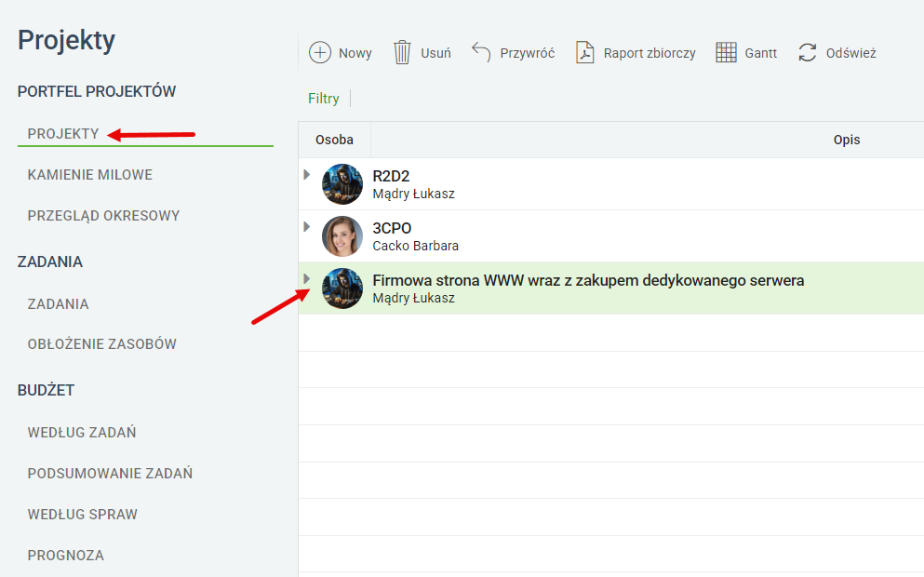This screenshot has height=577, width=924.
Task: Click the 'Cacko Barbara' name text
Action: coord(415,246)
